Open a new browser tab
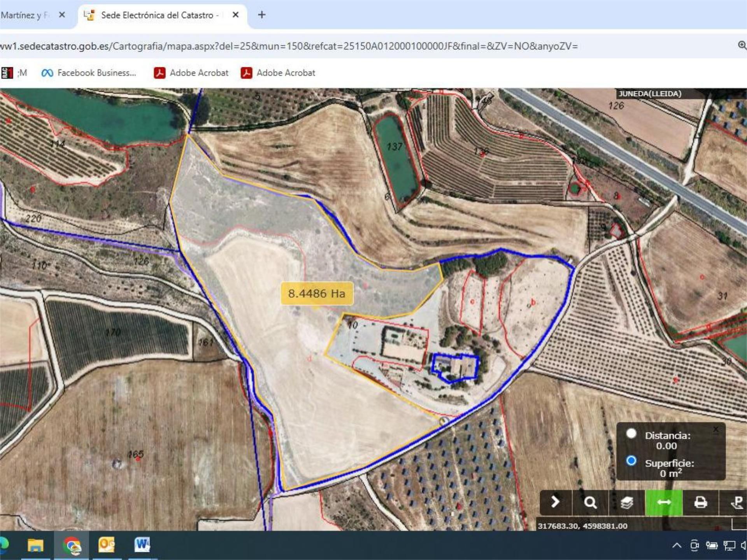Viewport: 747px width, 560px height. coord(262,15)
